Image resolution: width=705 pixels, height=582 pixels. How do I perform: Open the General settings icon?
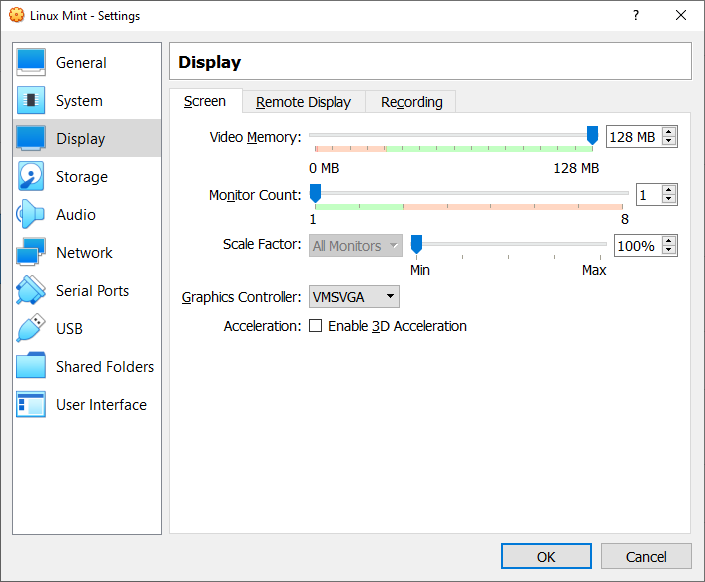(x=31, y=62)
